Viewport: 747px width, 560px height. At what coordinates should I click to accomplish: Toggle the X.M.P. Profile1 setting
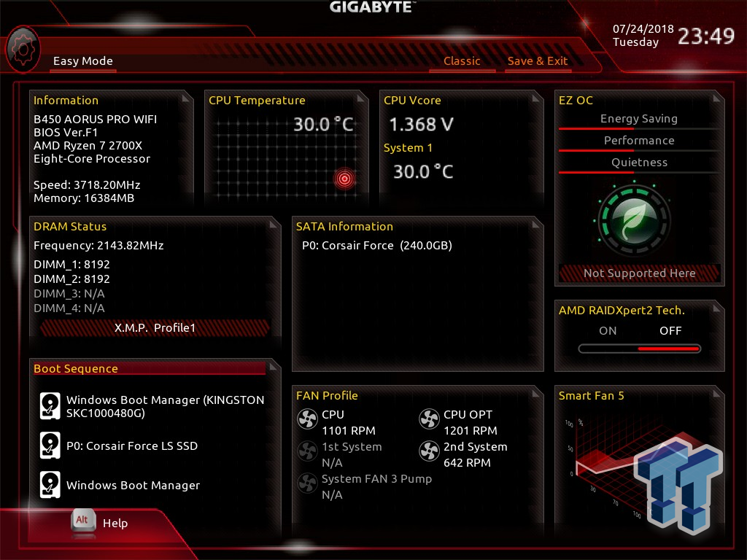155,327
